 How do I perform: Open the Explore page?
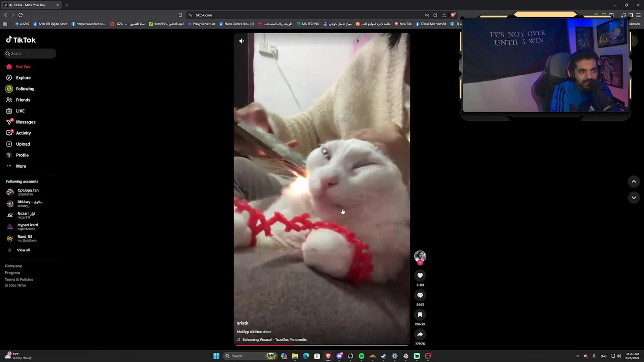point(18,77)
